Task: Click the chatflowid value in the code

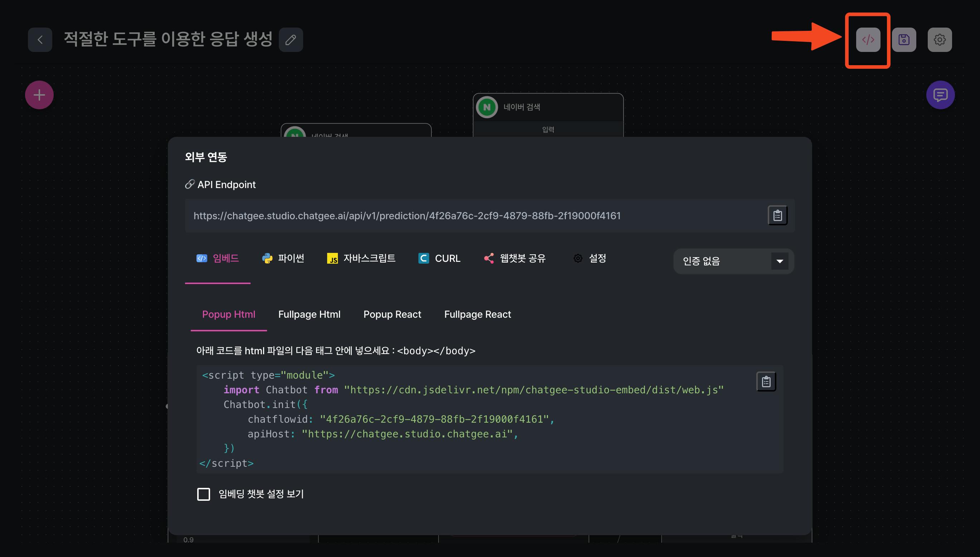Action: coord(434,419)
